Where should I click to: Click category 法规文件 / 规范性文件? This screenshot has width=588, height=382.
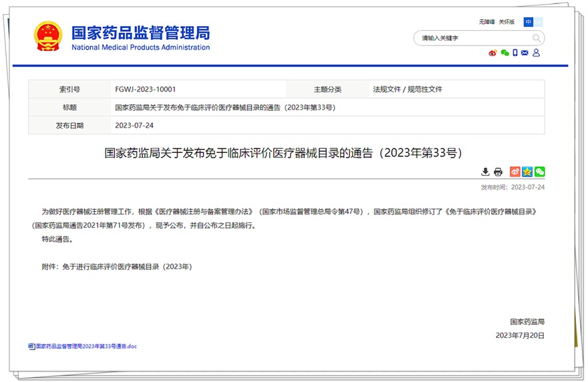click(407, 89)
